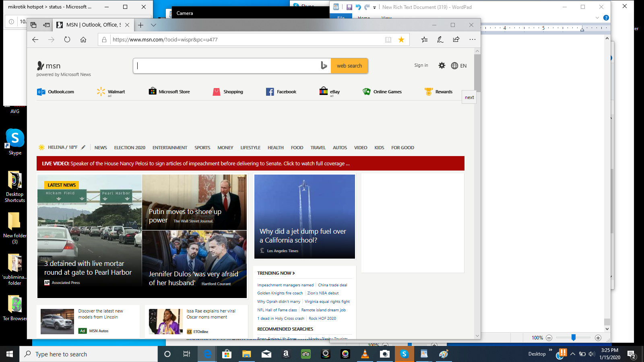This screenshot has width=644, height=362.
Task: Show the tabs you've set aside
Action: click(33, 25)
